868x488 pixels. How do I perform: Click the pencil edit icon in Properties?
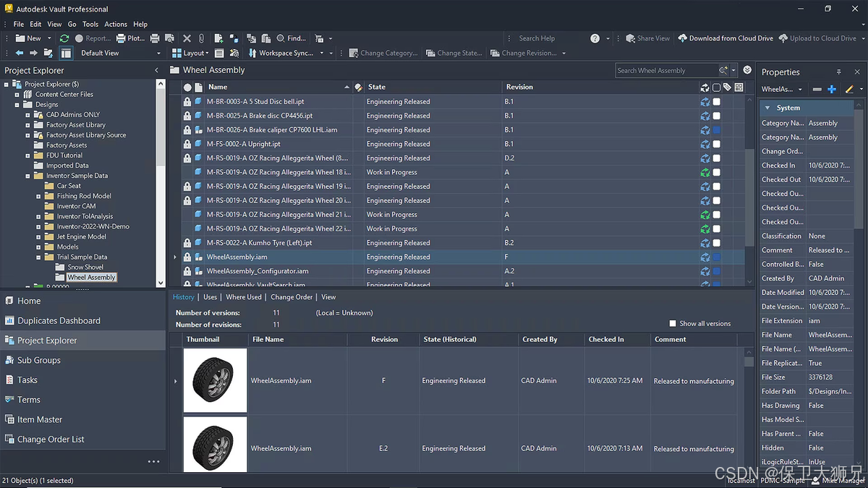coord(850,89)
